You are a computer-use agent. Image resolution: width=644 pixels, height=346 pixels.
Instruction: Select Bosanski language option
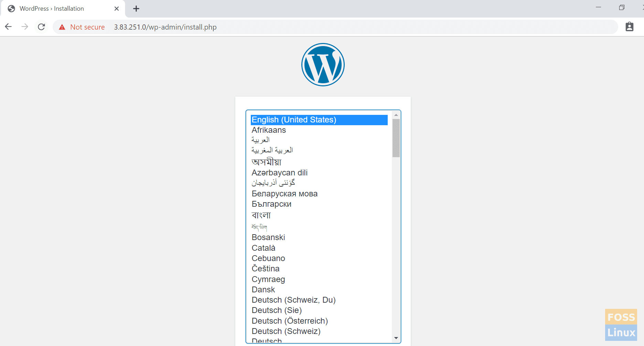tap(319, 237)
